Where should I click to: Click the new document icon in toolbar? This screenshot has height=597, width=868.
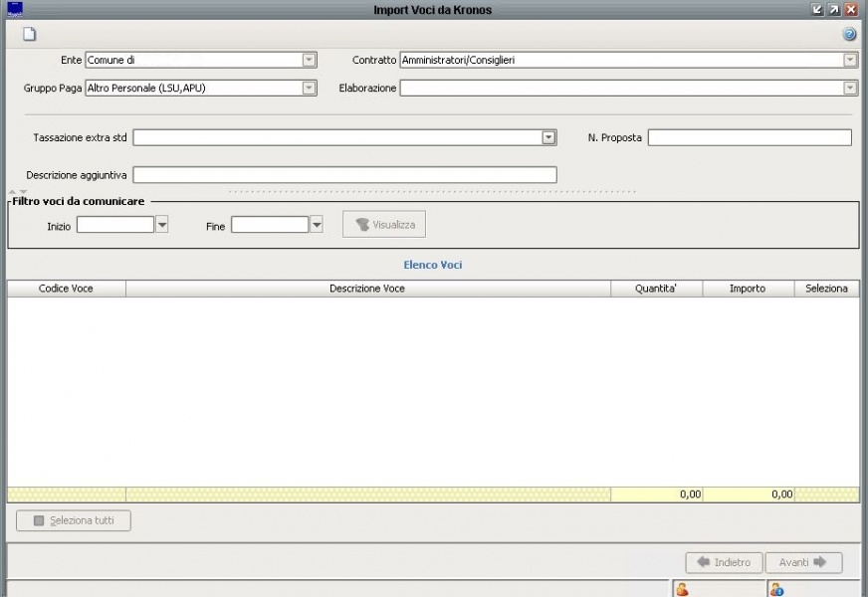[x=30, y=35]
